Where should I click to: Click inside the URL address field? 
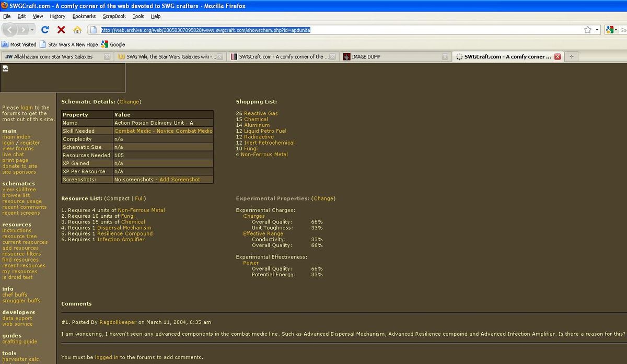click(x=334, y=30)
